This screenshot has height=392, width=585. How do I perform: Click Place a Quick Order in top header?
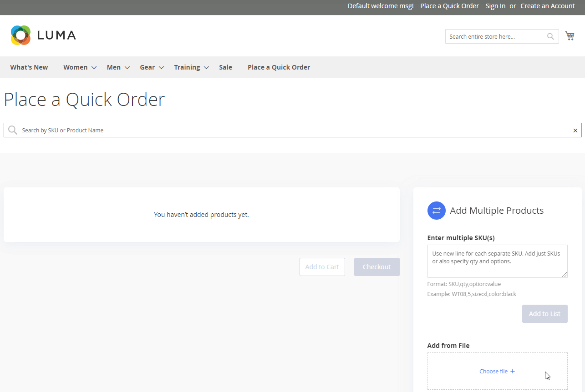click(449, 6)
